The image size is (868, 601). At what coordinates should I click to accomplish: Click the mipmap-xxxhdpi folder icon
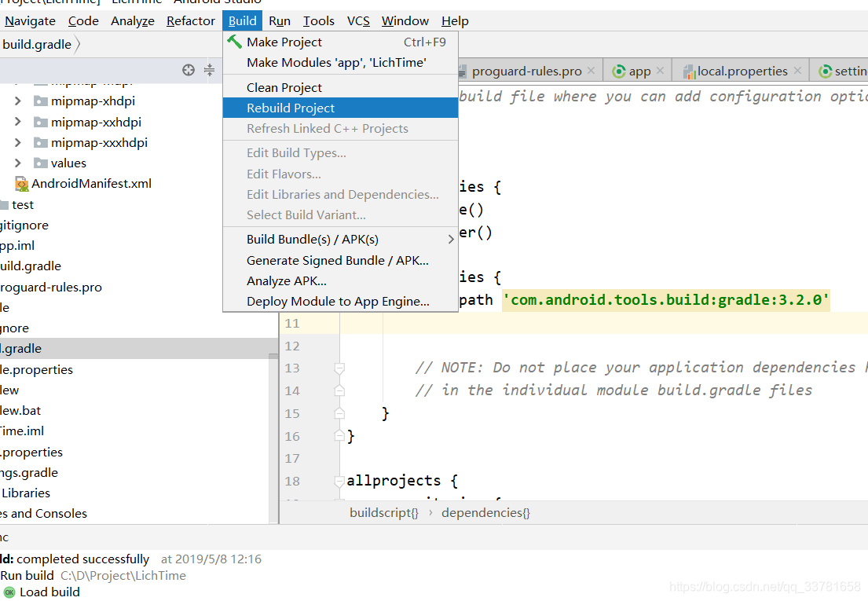(40, 143)
